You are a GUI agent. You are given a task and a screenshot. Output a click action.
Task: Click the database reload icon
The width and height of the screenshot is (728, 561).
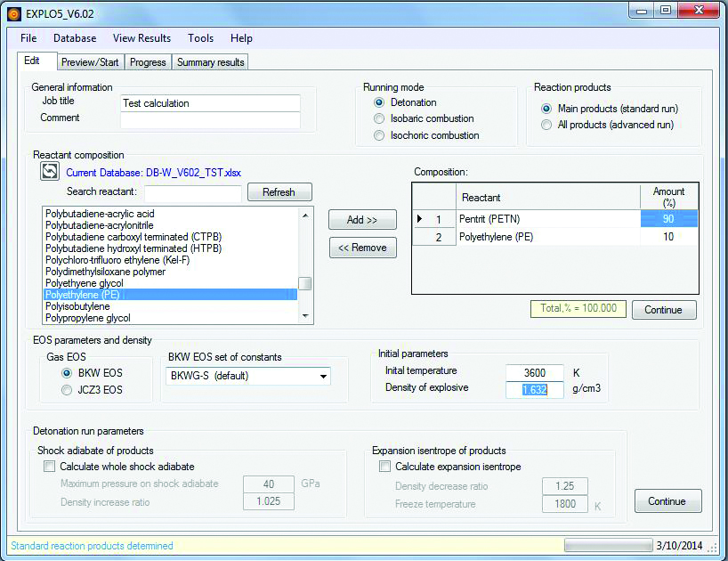click(x=49, y=171)
